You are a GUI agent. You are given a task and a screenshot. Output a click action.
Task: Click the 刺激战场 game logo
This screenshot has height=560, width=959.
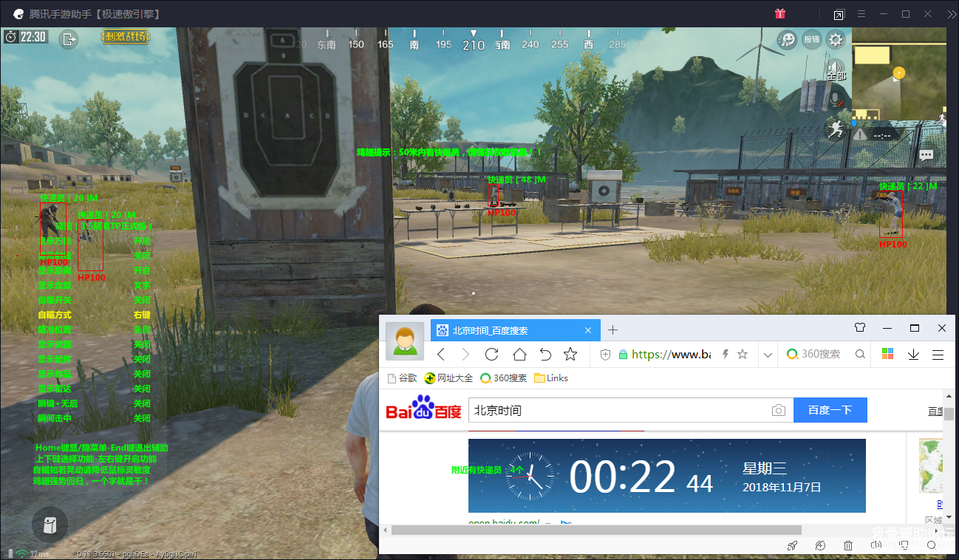126,36
